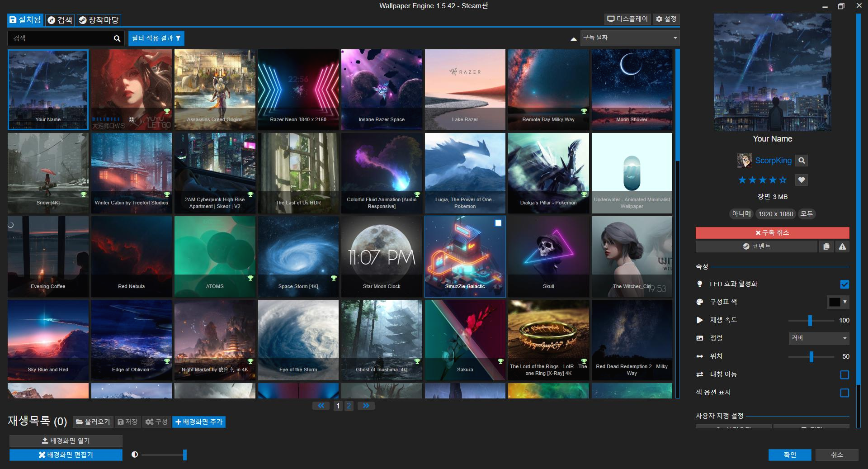The height and width of the screenshot is (469, 868).
Task: Click the search magnifier icon in search box
Action: click(117, 38)
